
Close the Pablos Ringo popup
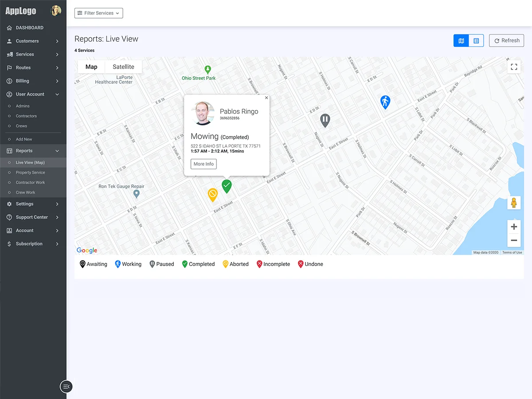(266, 98)
